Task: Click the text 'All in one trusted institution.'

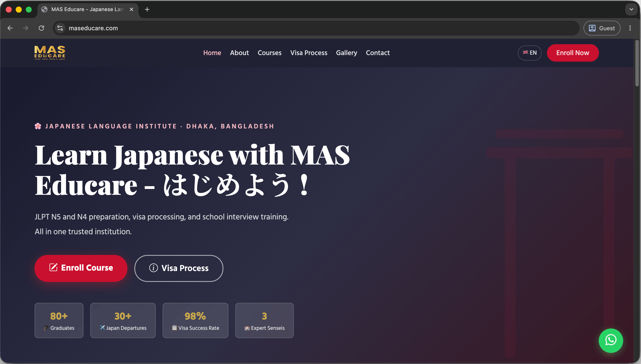Action: pyautogui.click(x=83, y=231)
